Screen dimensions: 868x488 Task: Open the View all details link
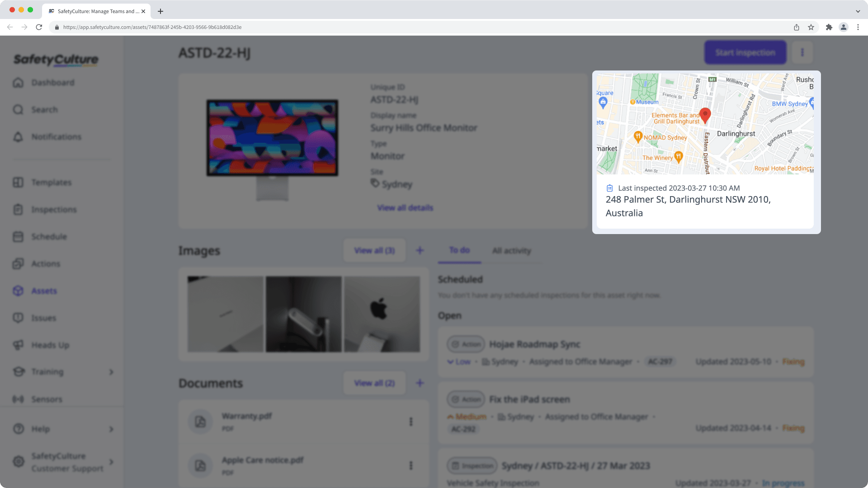[405, 208]
